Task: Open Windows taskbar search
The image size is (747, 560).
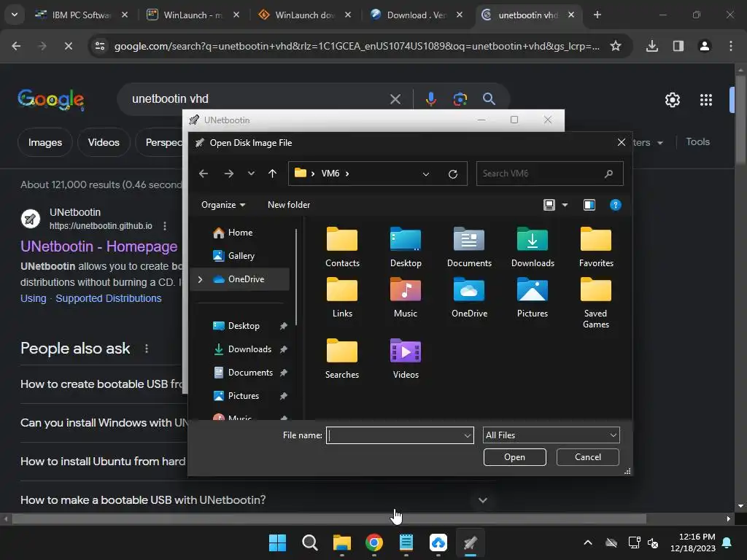Action: [x=309, y=542]
